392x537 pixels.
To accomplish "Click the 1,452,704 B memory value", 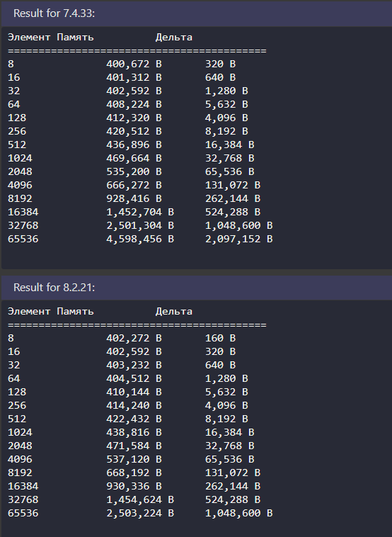I will pyautogui.click(x=140, y=212).
